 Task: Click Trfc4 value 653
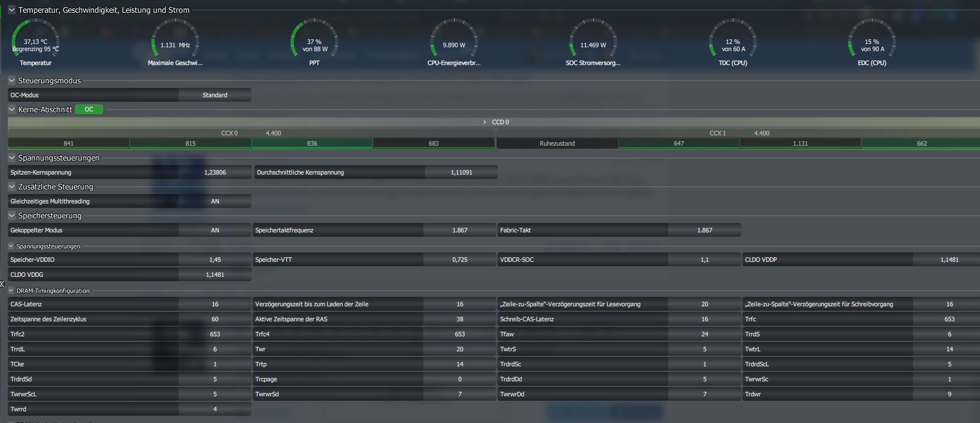(x=460, y=334)
